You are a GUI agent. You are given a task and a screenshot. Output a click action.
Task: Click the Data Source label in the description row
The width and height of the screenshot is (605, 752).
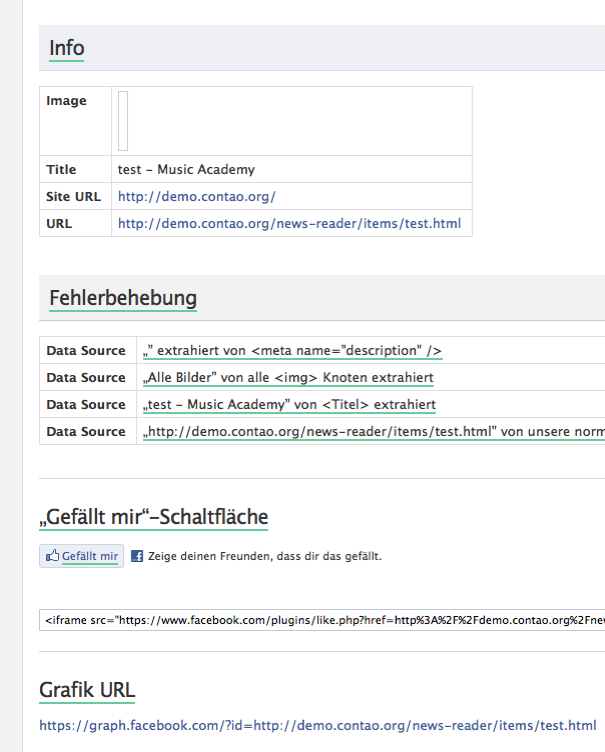[86, 351]
